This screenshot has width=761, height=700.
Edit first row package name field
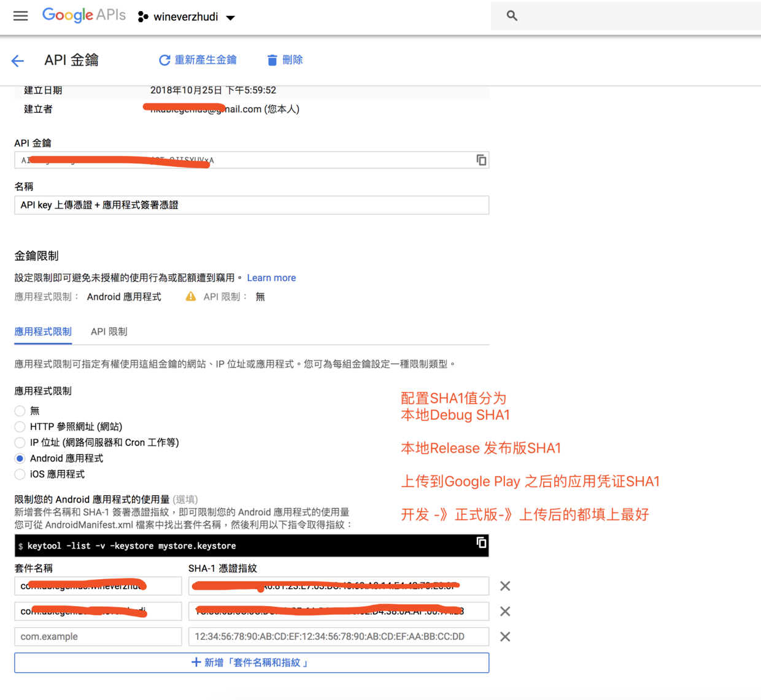pyautogui.click(x=98, y=586)
